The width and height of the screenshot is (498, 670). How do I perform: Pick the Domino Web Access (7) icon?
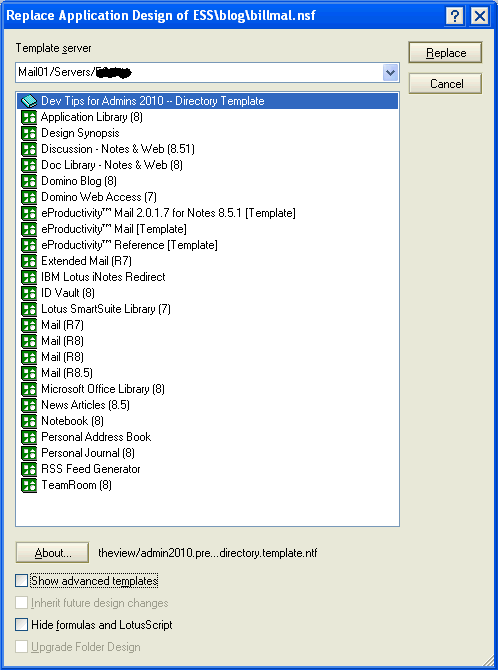(x=29, y=197)
